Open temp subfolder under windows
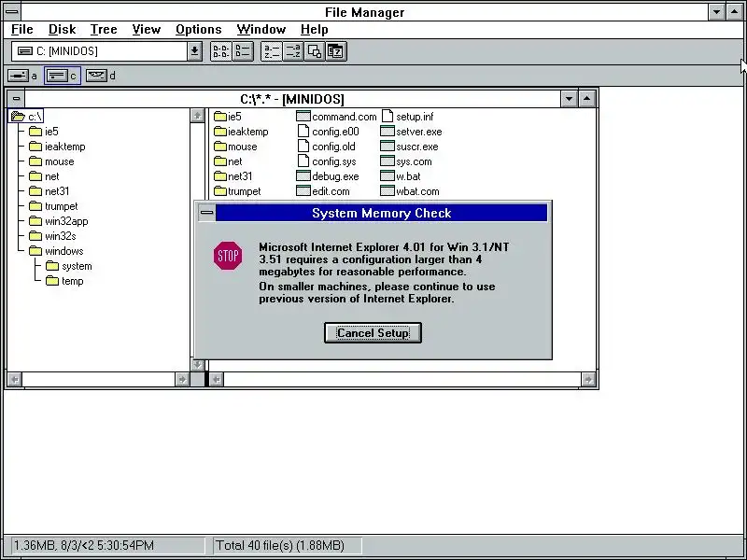Viewport: 747px width, 560px height. [x=64, y=281]
